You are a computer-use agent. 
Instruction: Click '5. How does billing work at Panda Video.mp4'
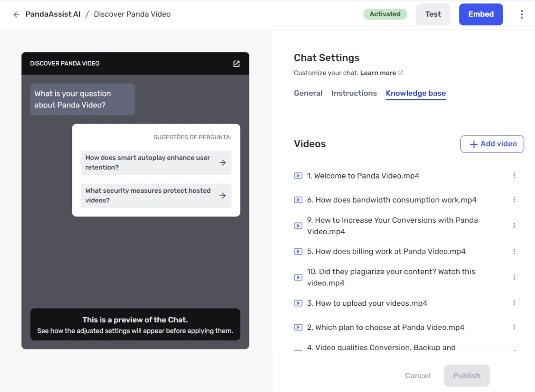[x=386, y=251]
